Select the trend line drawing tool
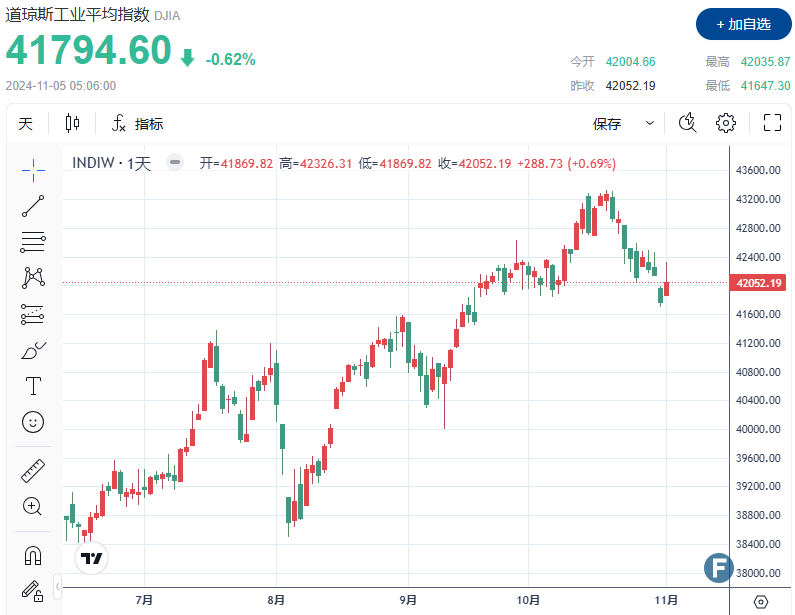Viewport: 795px width, 615px height. tap(33, 206)
